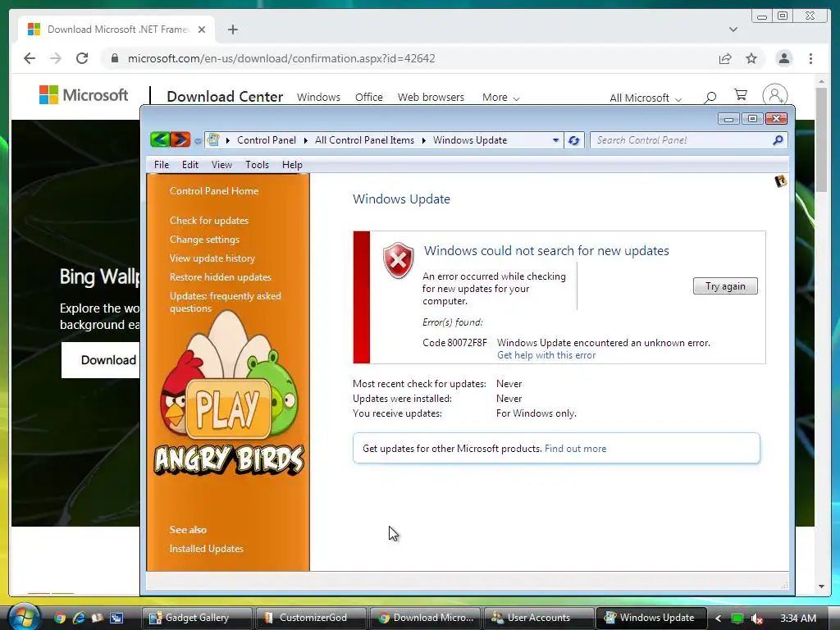Screen dimensions: 840x630
Task: Open a new Chrome tab
Action: (232, 30)
